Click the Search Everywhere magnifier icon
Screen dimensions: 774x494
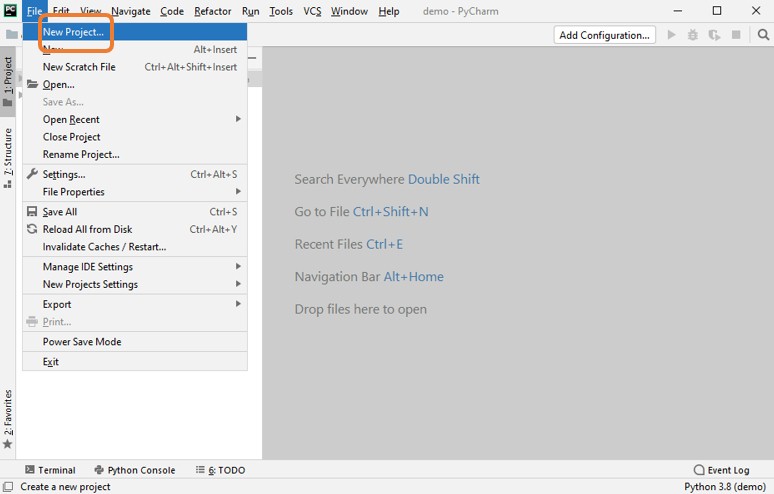[x=763, y=35]
